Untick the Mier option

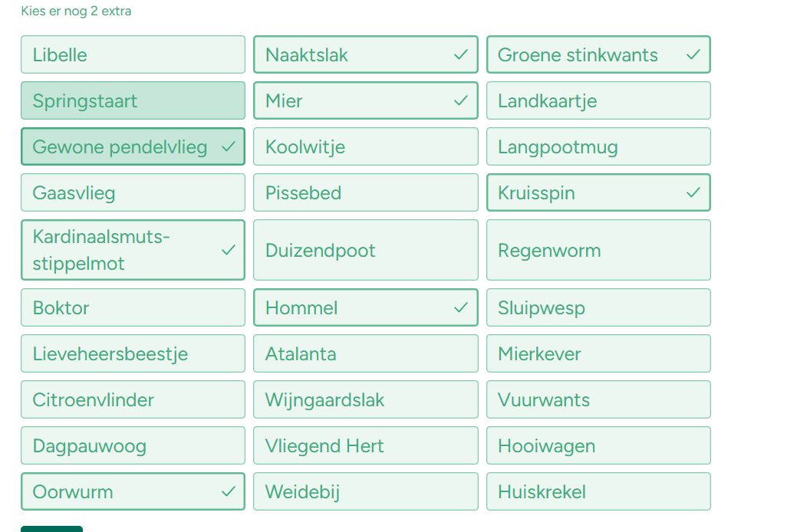365,100
